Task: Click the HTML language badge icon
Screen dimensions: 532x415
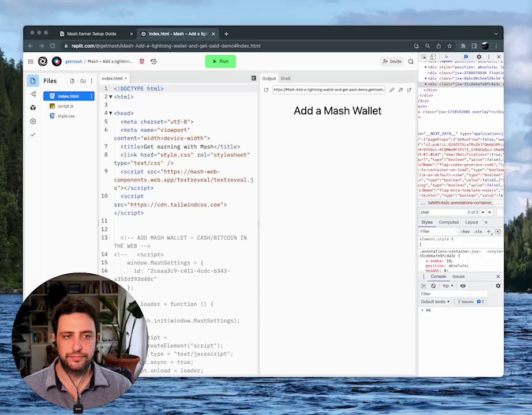Action: click(x=142, y=61)
